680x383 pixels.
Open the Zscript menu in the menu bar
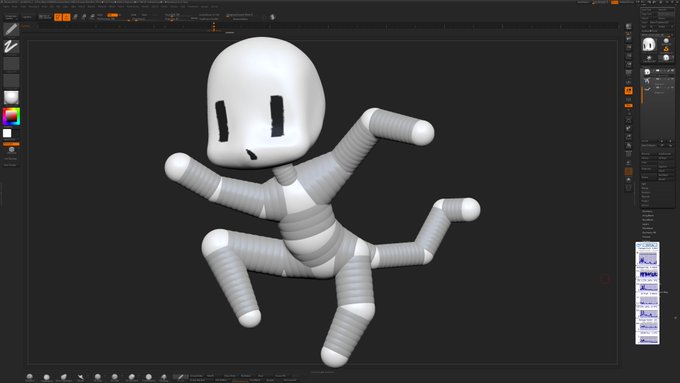point(214,7)
